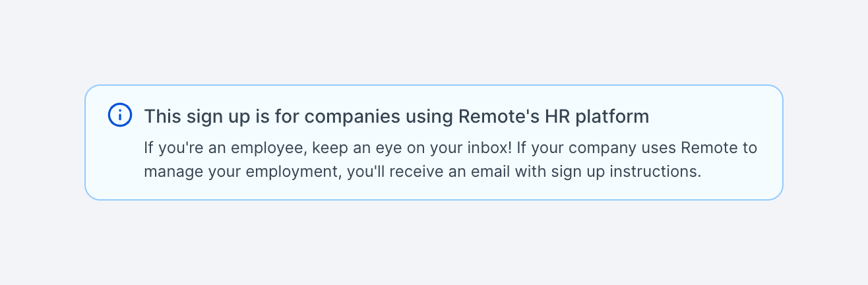The width and height of the screenshot is (868, 285).
Task: Click the banner heading about Remote's HR platform
Action: click(x=396, y=117)
